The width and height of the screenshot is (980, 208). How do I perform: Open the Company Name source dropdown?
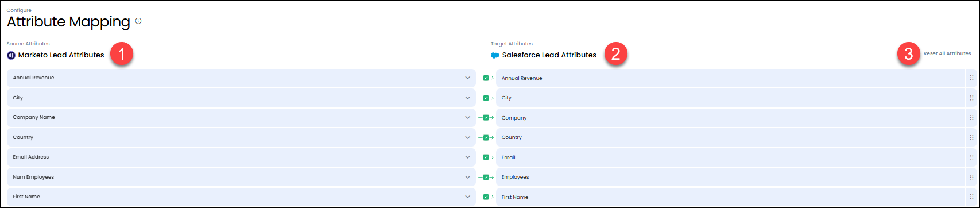(241, 118)
